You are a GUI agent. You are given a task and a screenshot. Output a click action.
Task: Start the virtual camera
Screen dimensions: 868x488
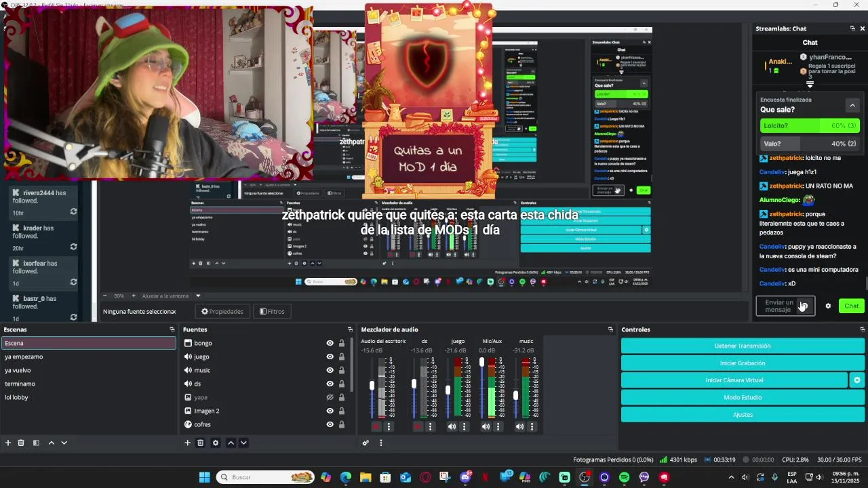(x=734, y=380)
